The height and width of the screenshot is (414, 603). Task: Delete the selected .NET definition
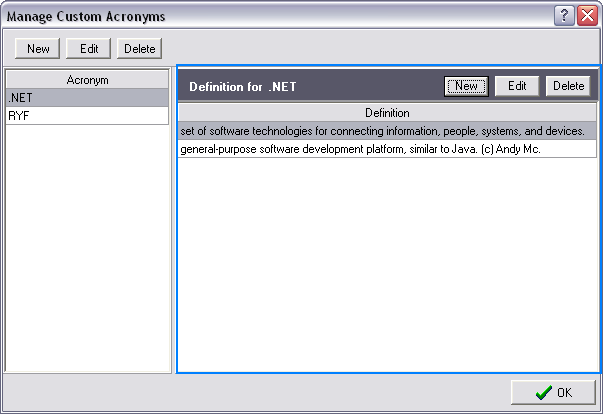pyautogui.click(x=568, y=86)
